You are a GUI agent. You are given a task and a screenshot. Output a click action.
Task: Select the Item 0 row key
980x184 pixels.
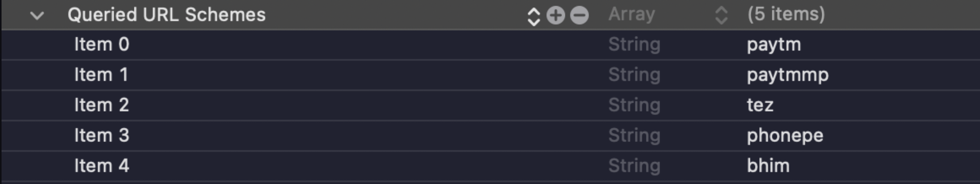[101, 44]
